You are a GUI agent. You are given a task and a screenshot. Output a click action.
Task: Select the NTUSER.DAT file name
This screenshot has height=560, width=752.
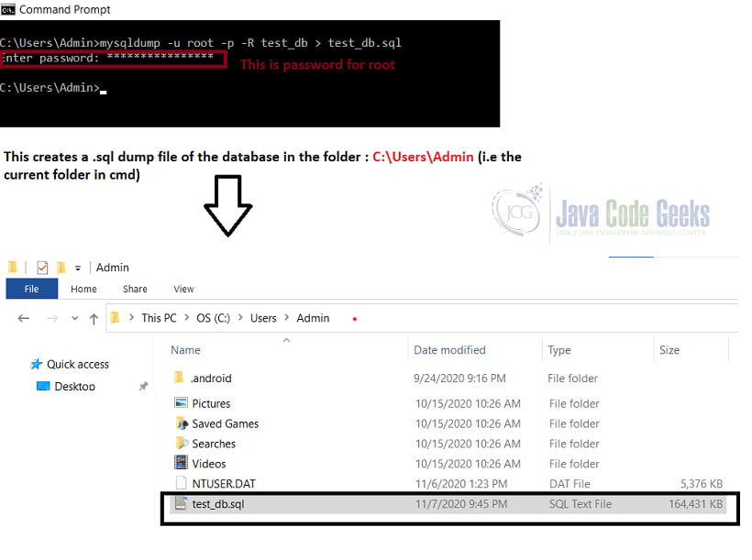point(224,484)
